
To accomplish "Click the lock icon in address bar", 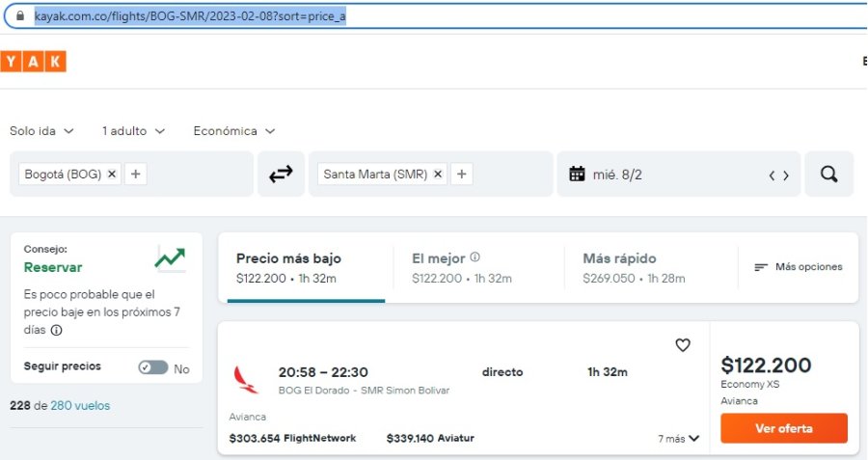I will pos(20,16).
